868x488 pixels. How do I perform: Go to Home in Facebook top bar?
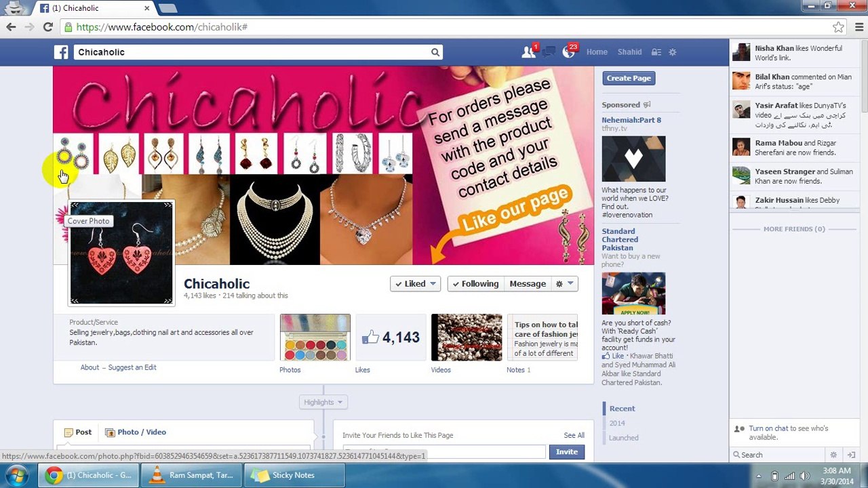[597, 52]
